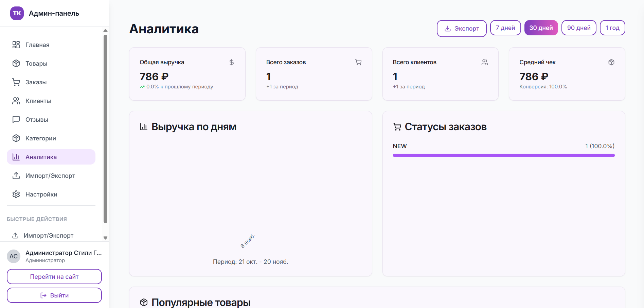Select the 7 дней period filter
This screenshot has width=644, height=308.
click(505, 28)
